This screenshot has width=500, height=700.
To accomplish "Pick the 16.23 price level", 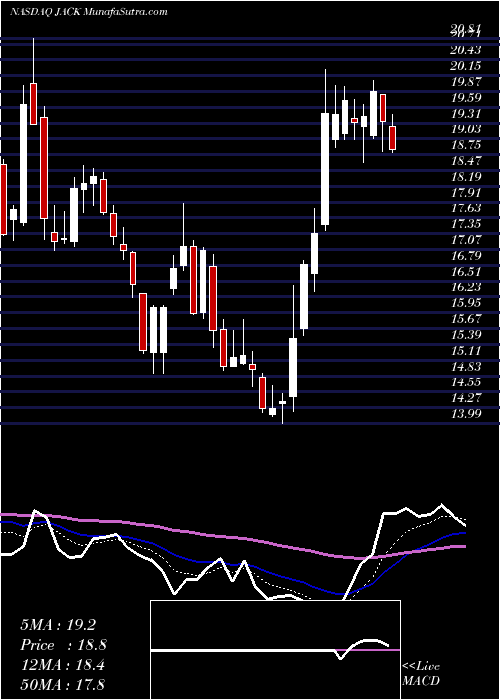I will [x=465, y=288].
